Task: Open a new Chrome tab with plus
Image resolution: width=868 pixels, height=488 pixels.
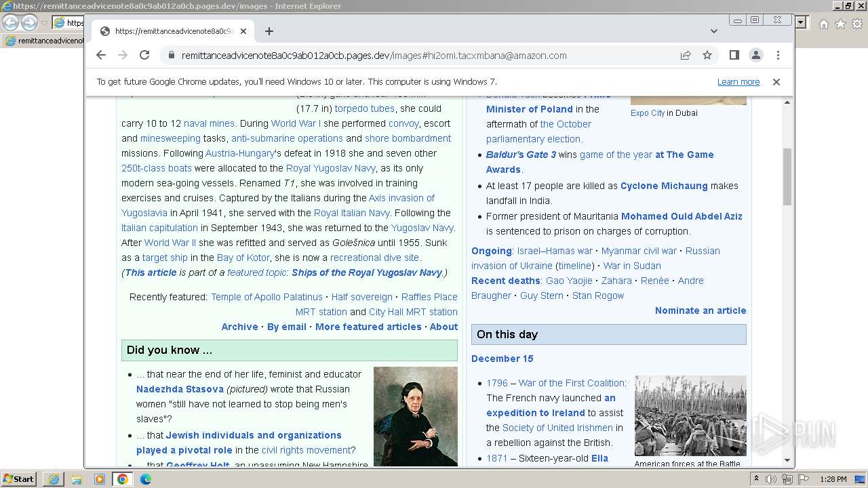Action: click(x=269, y=31)
